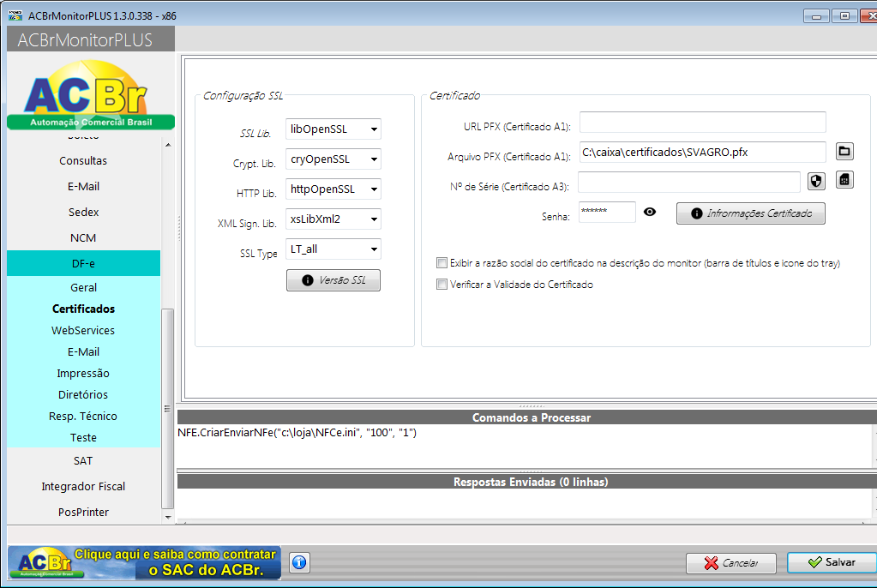Click the Senha password field

pyautogui.click(x=607, y=212)
